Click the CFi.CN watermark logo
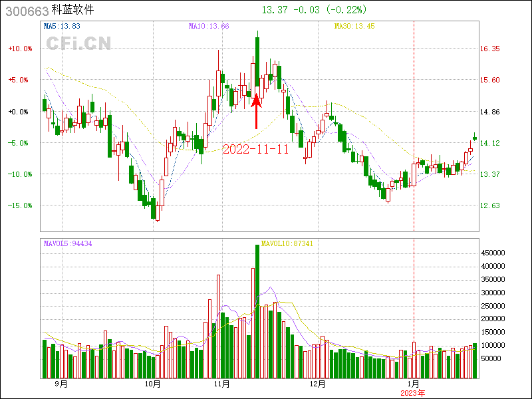The image size is (532, 399). click(x=78, y=43)
